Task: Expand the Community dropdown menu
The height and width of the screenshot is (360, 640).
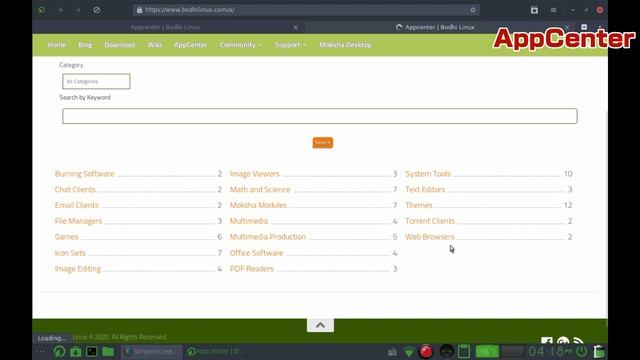Action: click(241, 45)
